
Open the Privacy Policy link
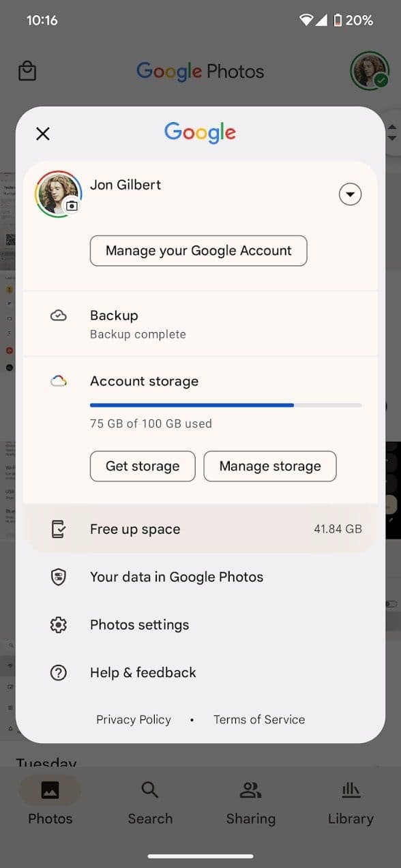coord(134,719)
